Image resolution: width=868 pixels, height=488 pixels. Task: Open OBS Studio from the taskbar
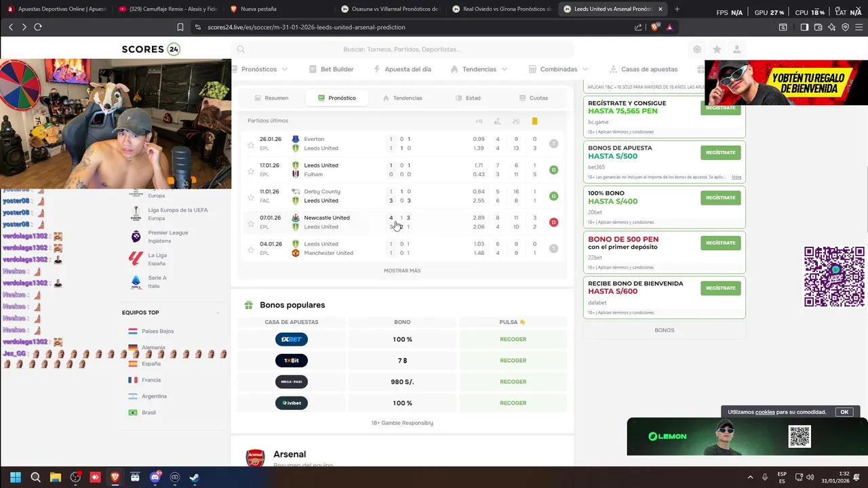75,477
